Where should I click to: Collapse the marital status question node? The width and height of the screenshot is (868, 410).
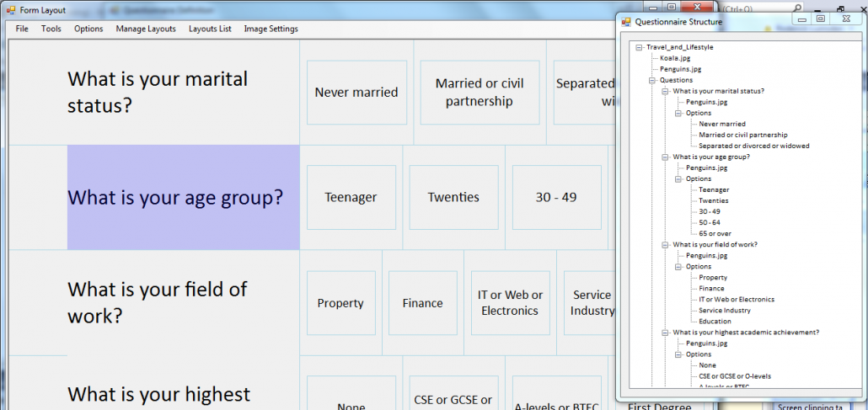(665, 91)
